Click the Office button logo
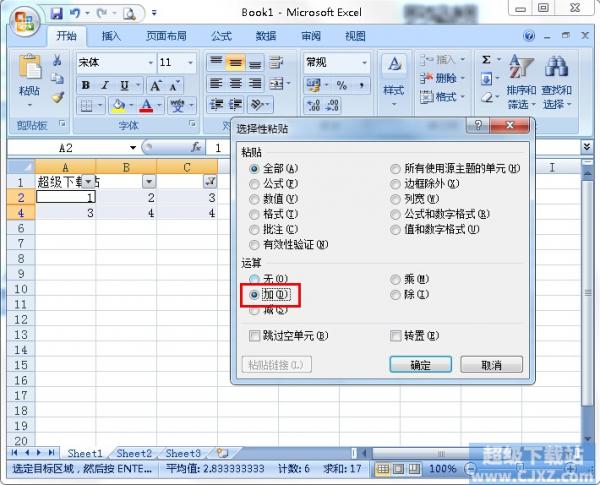This screenshot has height=485, width=600. coord(22,19)
